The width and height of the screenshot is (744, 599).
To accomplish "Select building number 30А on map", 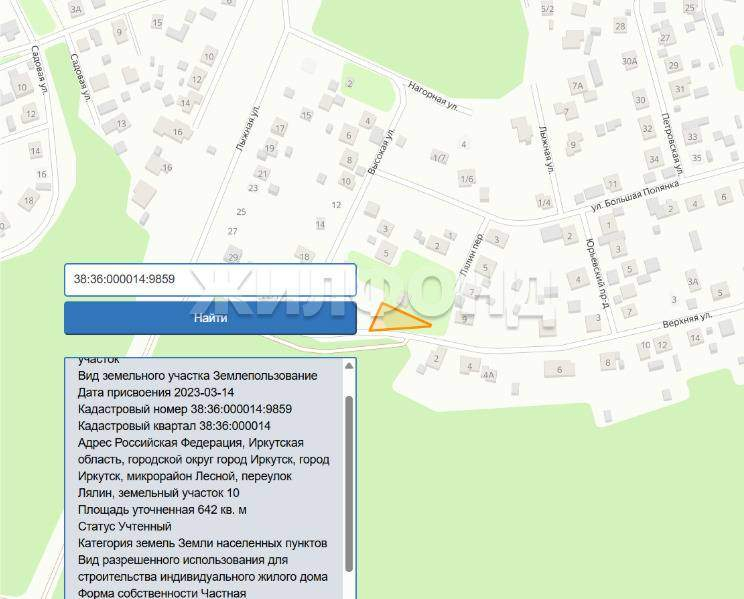I will pyautogui.click(x=629, y=61).
